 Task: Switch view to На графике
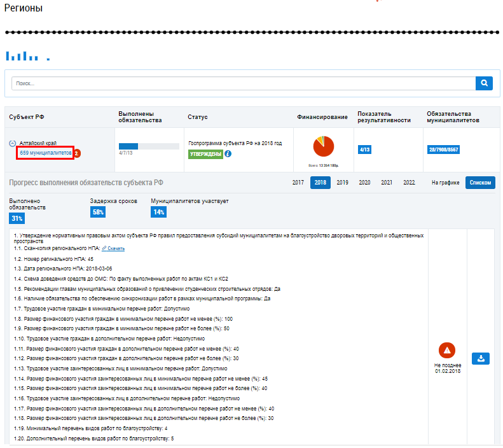pyautogui.click(x=444, y=183)
